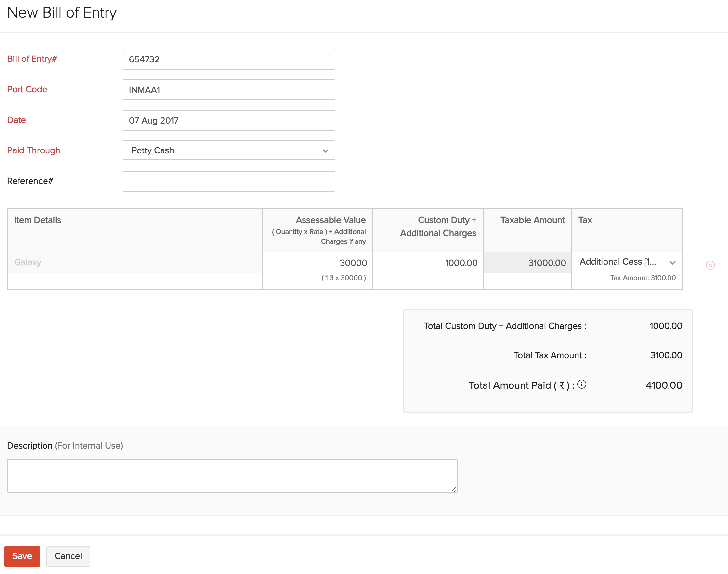Click the New Bill of Entry page title
The width and height of the screenshot is (728, 574).
pyautogui.click(x=62, y=13)
